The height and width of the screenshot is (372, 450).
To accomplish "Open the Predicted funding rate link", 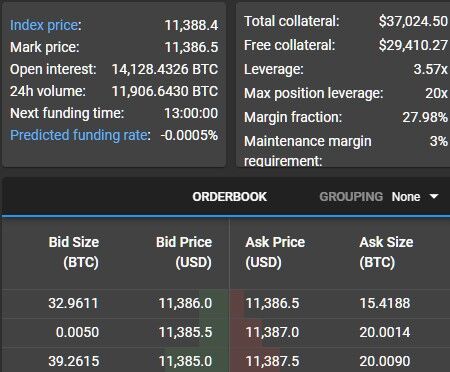I will click(79, 135).
